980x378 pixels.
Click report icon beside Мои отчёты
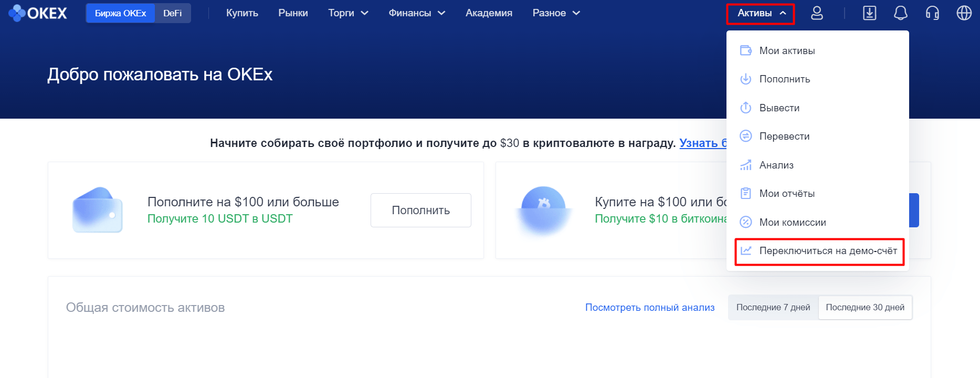(x=746, y=193)
